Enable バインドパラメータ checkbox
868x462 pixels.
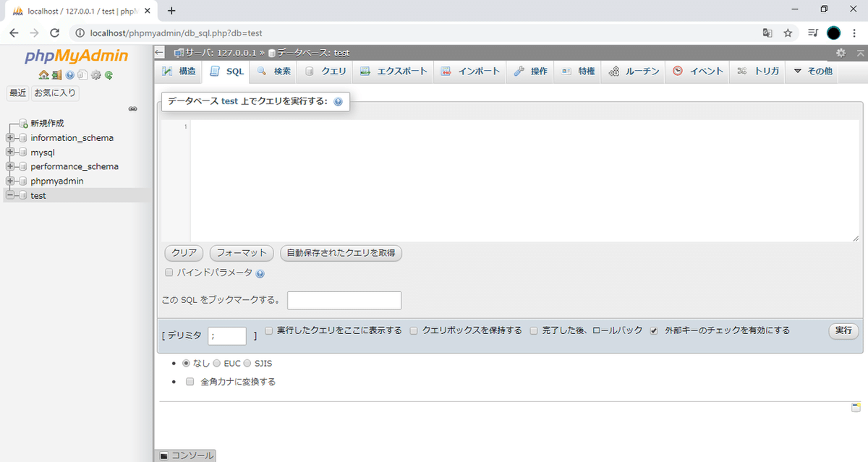pyautogui.click(x=169, y=273)
